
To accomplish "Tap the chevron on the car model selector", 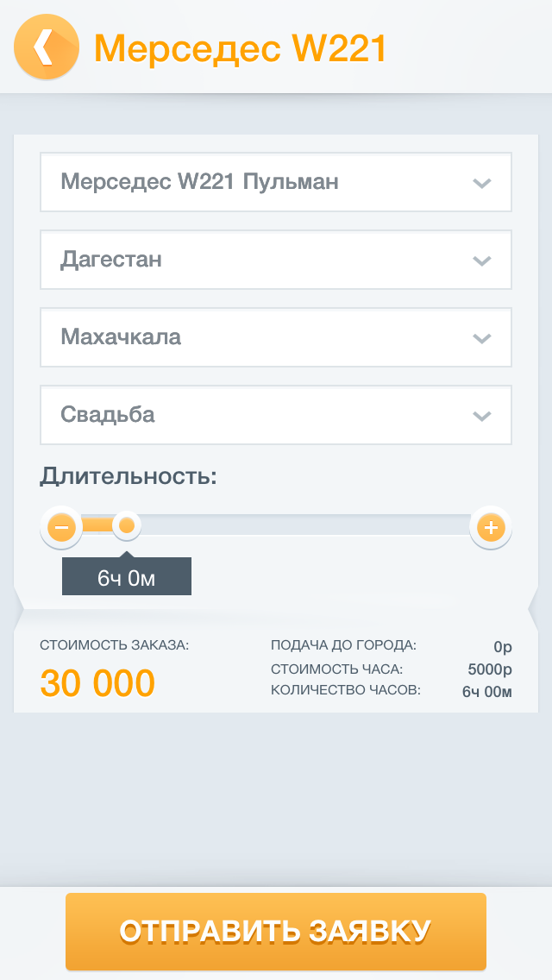I will [x=482, y=182].
